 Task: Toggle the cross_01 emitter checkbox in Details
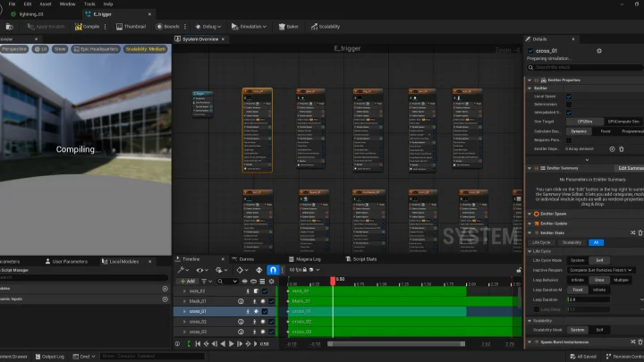coord(530,51)
